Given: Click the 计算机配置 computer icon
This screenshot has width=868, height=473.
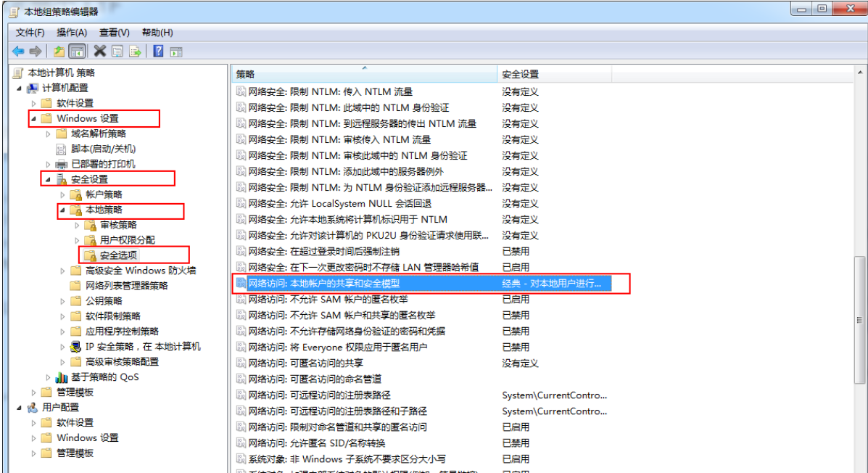Looking at the screenshot, I should coord(33,88).
